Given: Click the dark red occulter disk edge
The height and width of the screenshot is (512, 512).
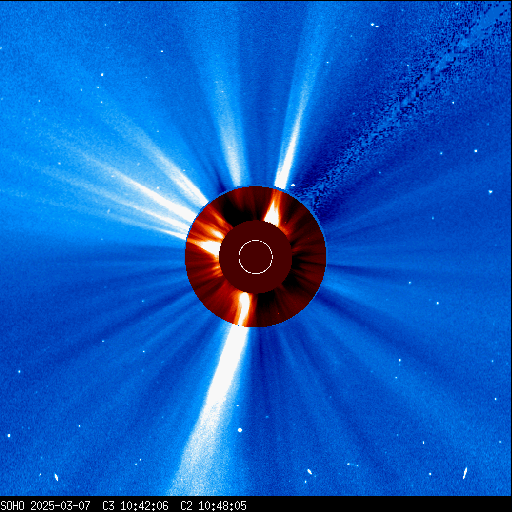Looking at the screenshot, I should (256, 257).
